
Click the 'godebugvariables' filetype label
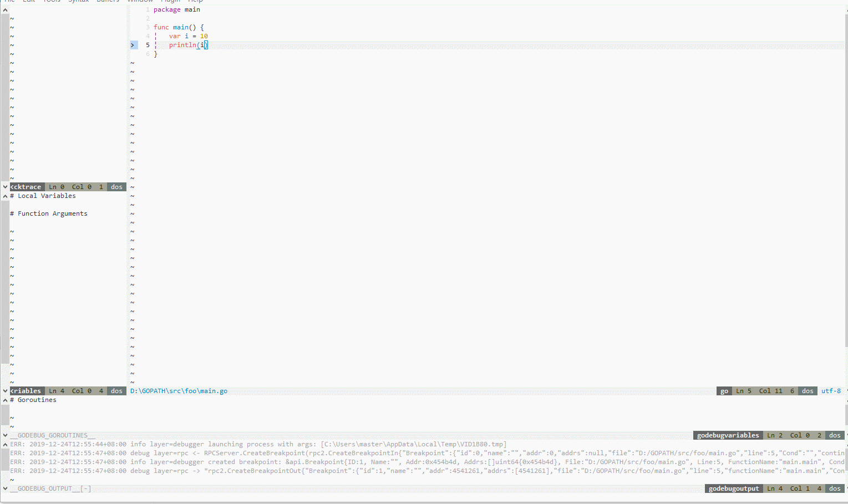coord(728,435)
